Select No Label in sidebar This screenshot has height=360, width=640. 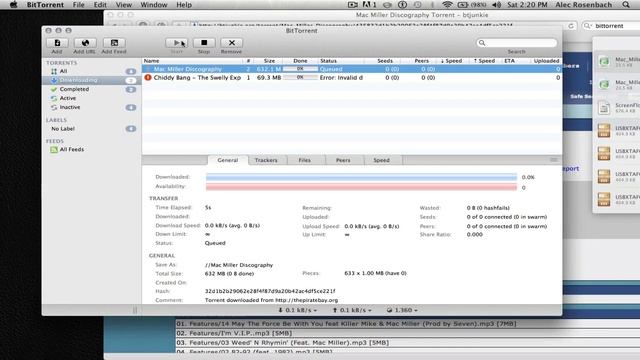point(91,129)
